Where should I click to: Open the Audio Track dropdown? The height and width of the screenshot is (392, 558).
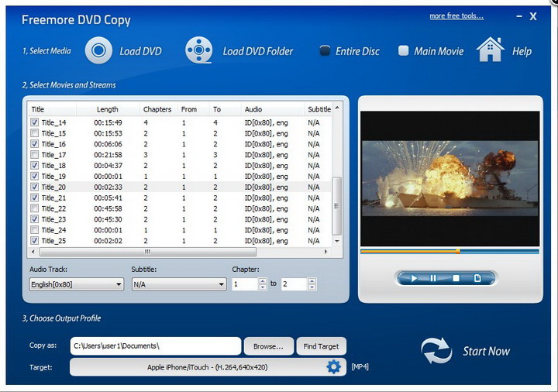[76, 284]
